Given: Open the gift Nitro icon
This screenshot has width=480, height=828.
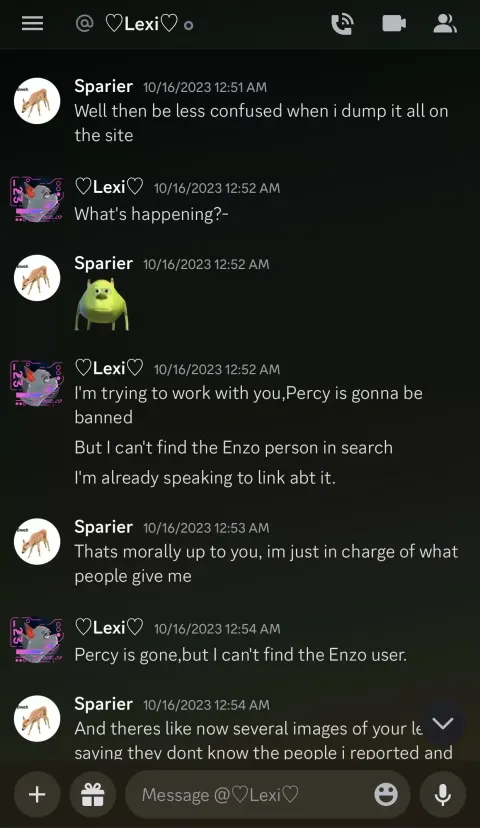Looking at the screenshot, I should (92, 794).
